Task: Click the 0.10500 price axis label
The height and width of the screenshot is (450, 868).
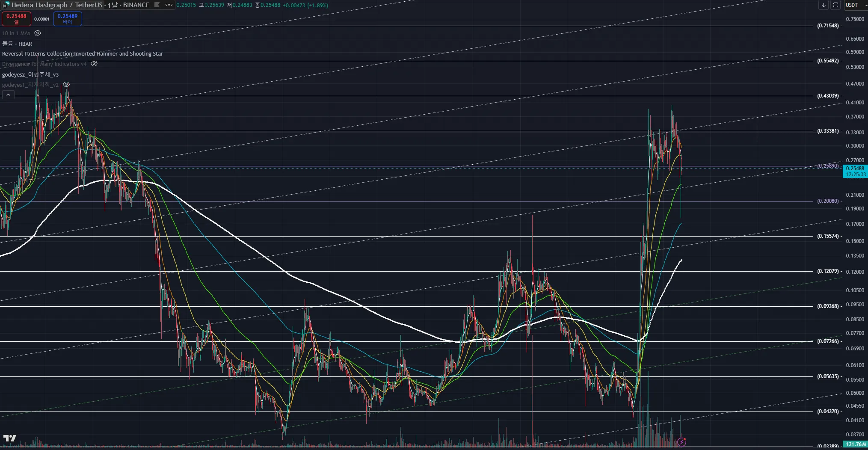Action: 855,290
